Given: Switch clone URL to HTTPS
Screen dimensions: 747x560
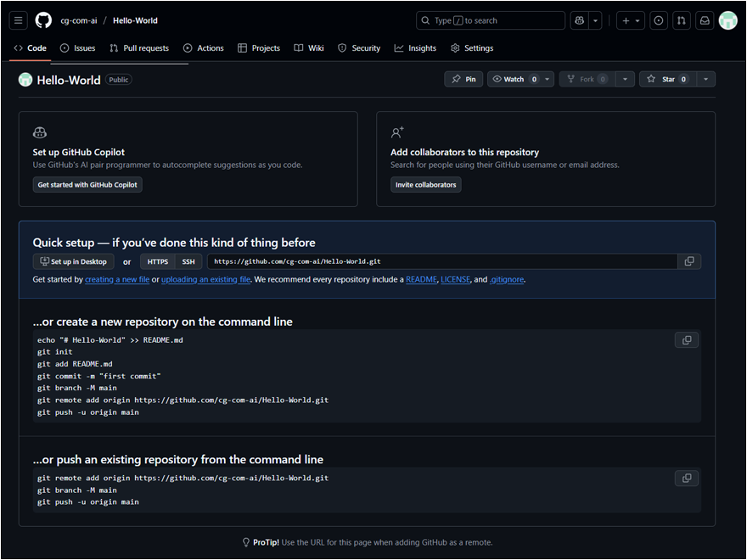Looking at the screenshot, I should [x=158, y=261].
